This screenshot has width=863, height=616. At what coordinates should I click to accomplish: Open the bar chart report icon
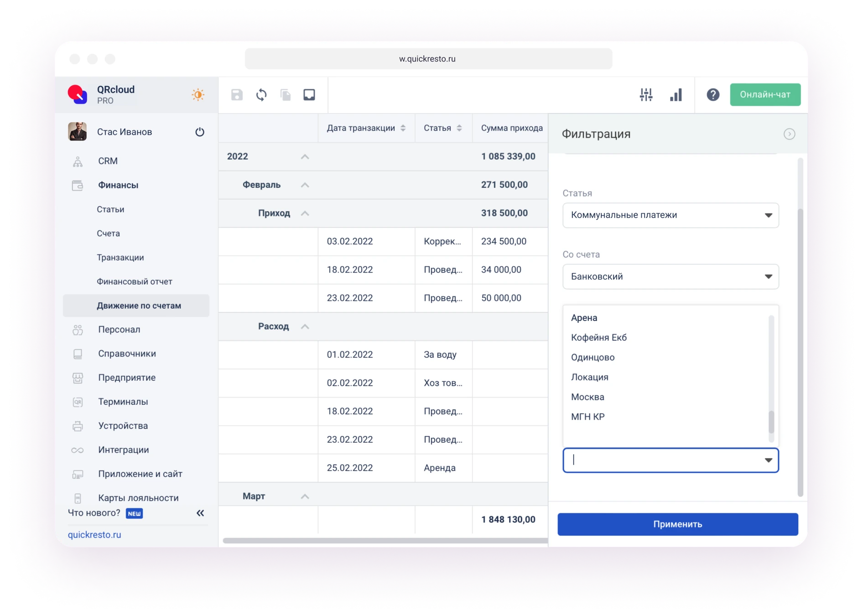(676, 95)
